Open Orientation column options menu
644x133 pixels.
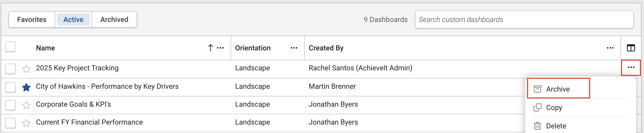294,48
